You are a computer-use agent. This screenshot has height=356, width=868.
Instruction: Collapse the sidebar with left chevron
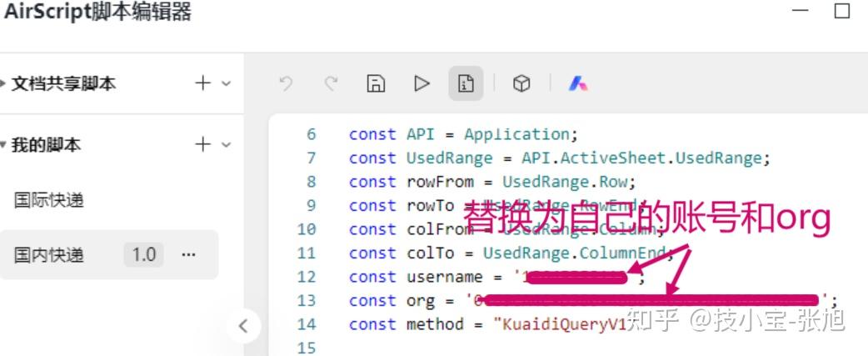(x=242, y=326)
